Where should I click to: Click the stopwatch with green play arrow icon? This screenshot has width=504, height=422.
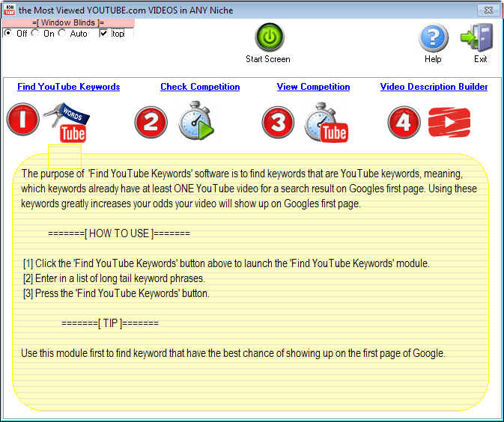196,120
